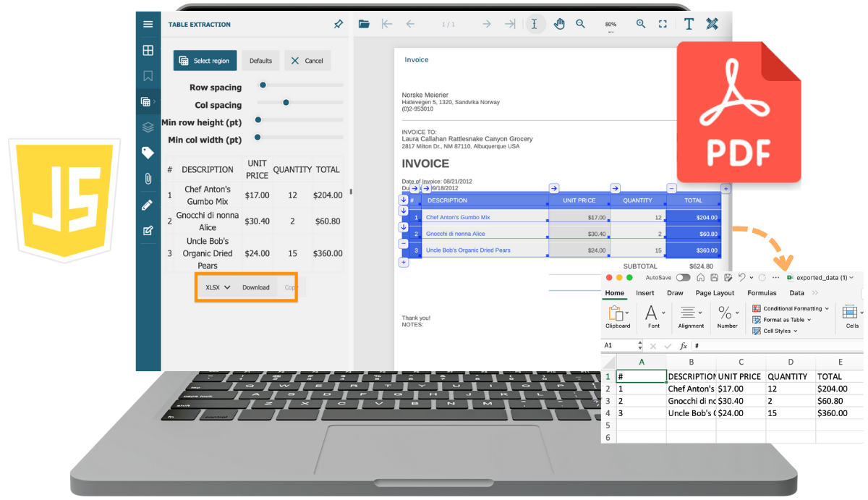This screenshot has height=500, width=868.
Task: Switch to the Formulas tab
Action: [762, 293]
